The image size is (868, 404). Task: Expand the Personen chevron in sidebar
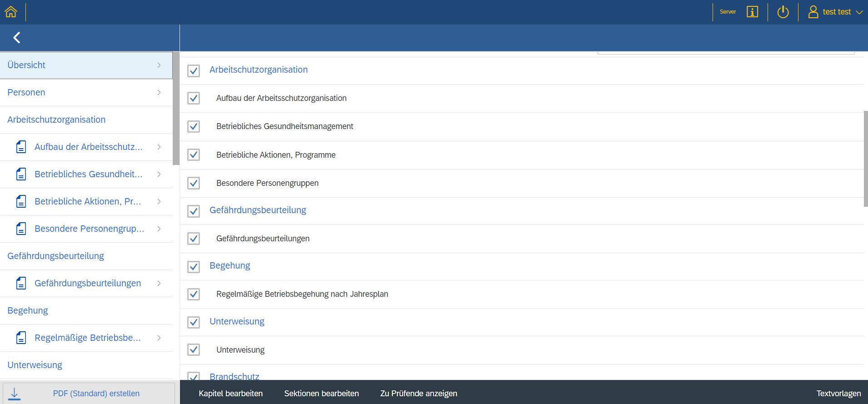tap(159, 92)
